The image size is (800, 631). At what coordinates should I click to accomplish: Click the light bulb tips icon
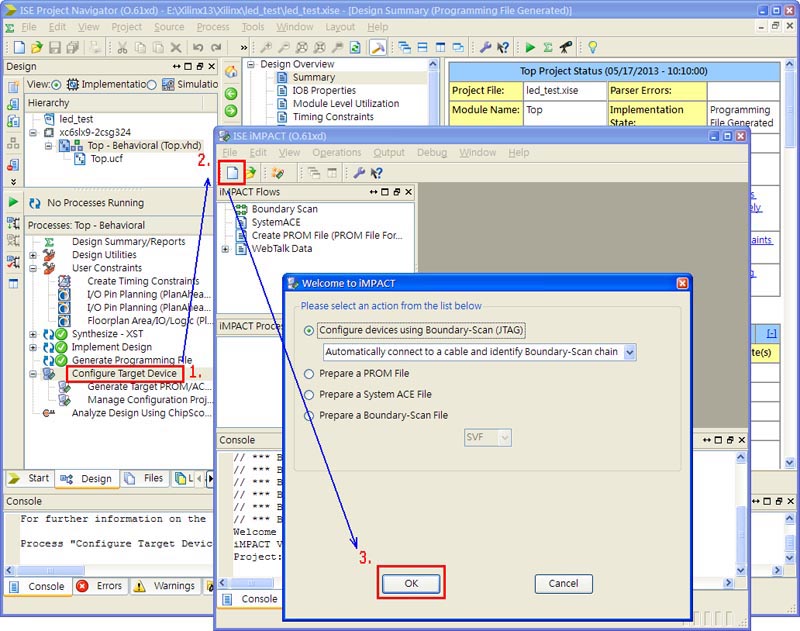pos(592,47)
